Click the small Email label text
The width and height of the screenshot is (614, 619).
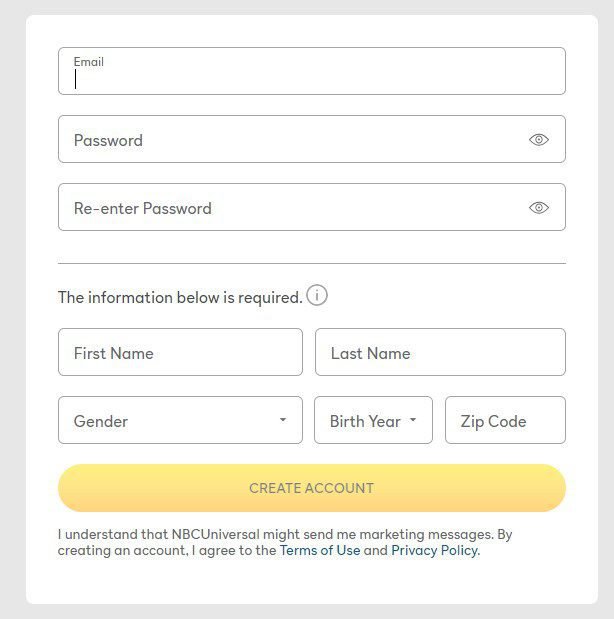coord(89,62)
